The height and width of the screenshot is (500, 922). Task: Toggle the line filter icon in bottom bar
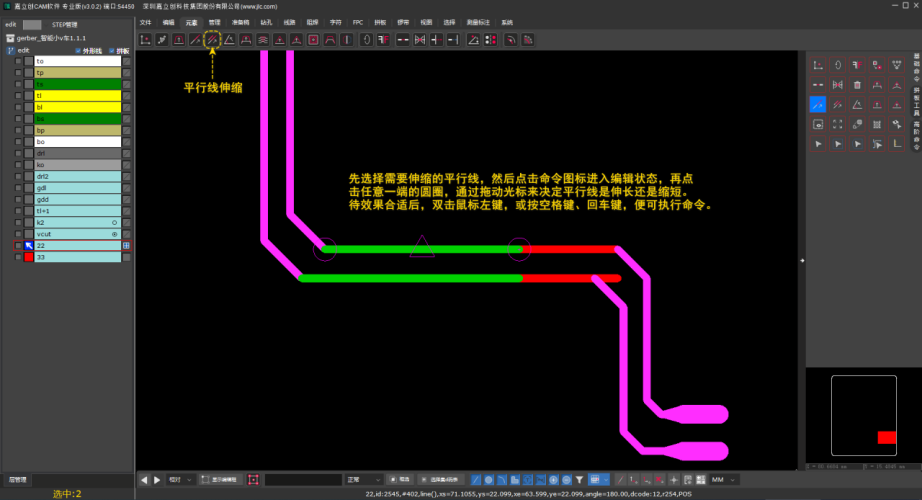pyautogui.click(x=476, y=480)
